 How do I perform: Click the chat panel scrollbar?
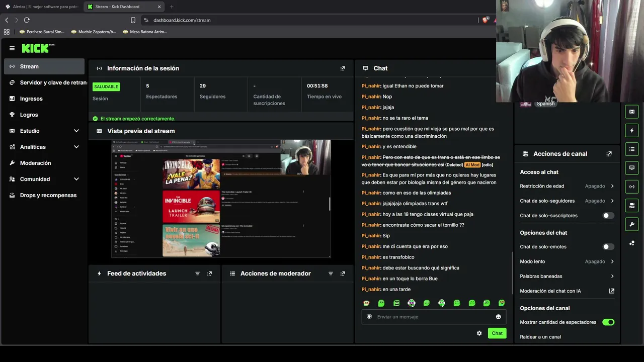tap(512, 273)
